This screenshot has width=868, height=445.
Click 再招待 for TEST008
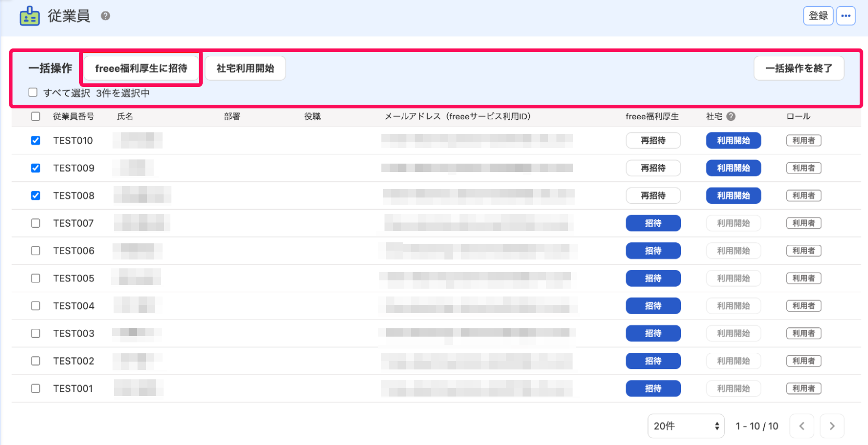click(x=653, y=195)
